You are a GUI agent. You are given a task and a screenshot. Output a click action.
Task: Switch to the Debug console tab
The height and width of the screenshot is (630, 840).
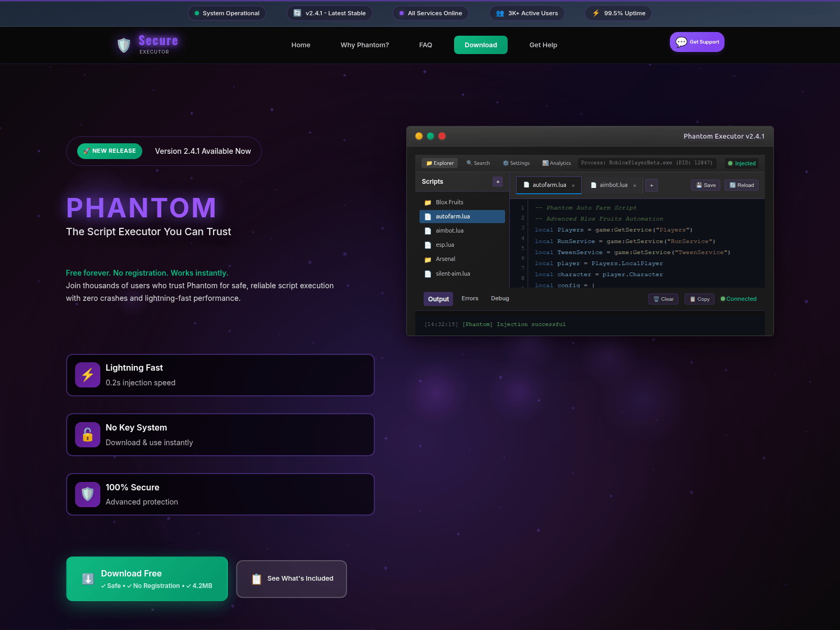click(x=500, y=299)
